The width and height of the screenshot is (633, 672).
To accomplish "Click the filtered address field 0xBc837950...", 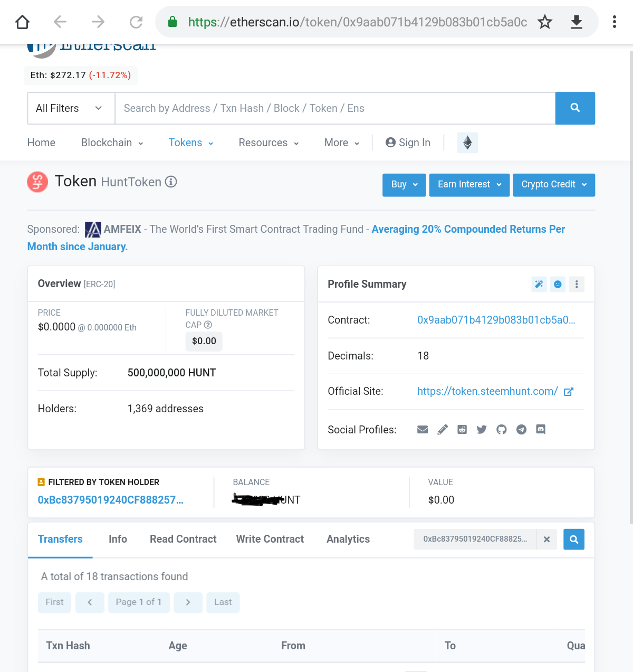I will [x=475, y=540].
